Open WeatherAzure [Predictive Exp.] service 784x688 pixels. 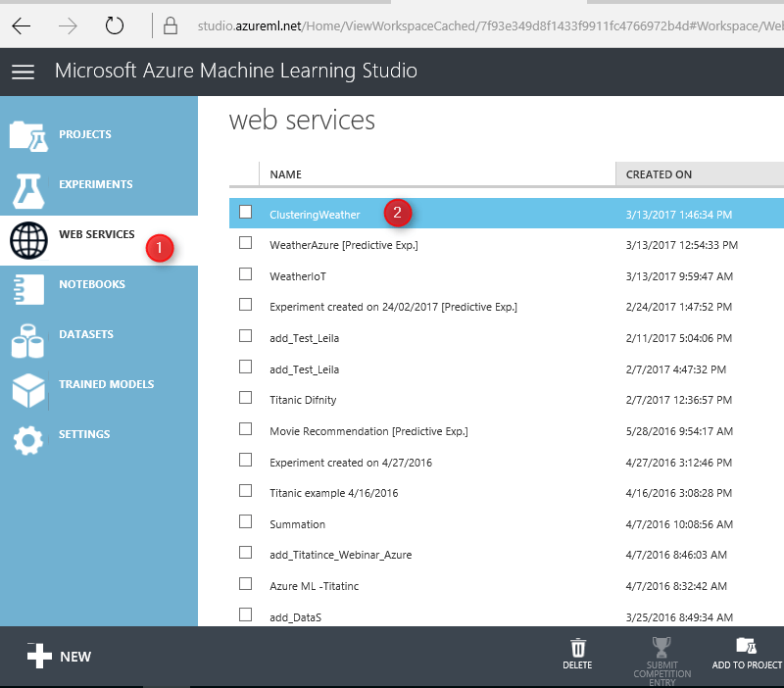[x=344, y=245]
